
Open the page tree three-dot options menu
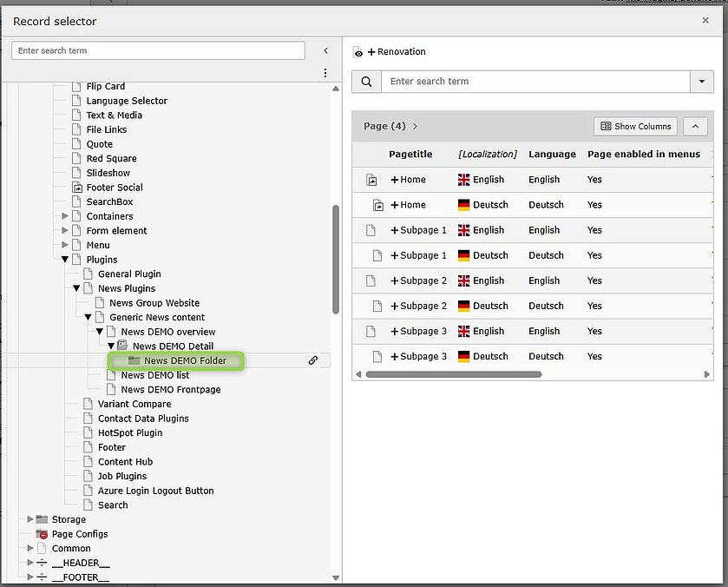click(325, 73)
